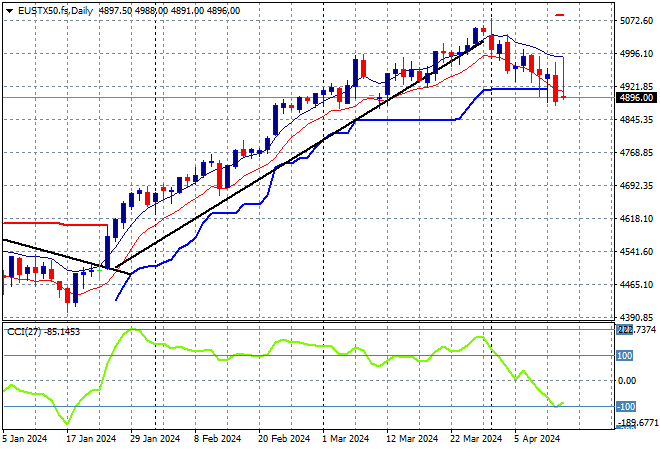Click the red horizontal line at left edge

50,224
